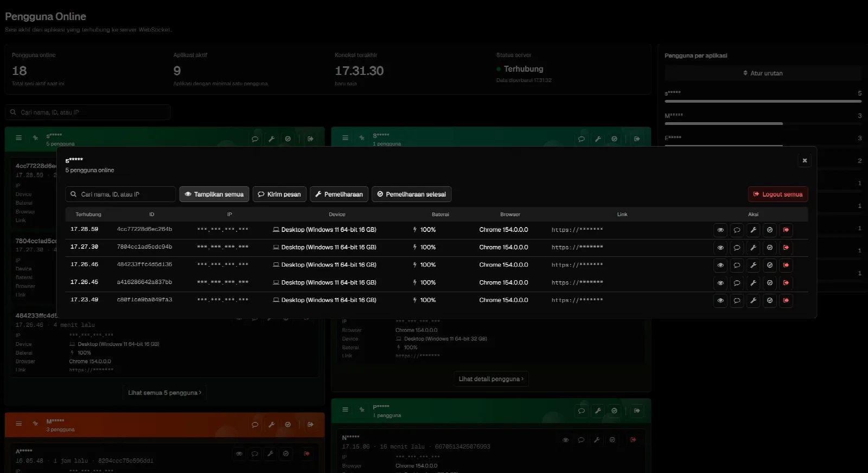Click check-circle icon on M***** card header
868x473 pixels.
click(288, 425)
